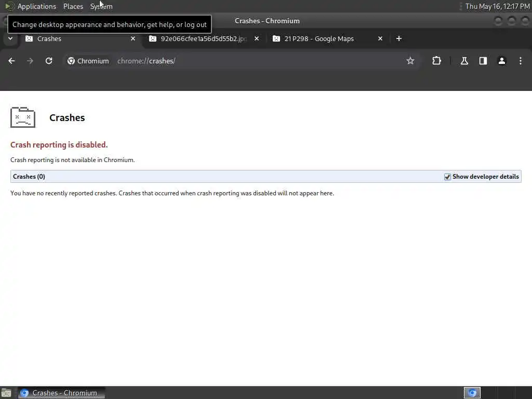
Task: Open the System menu
Action: click(101, 6)
